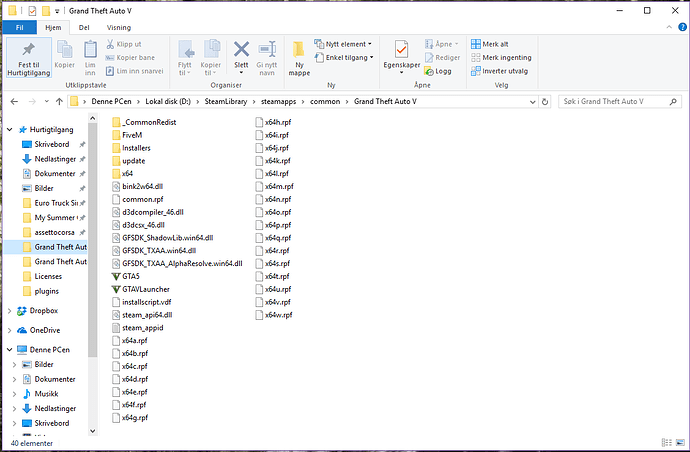Collapse the ribbon with chevron
690x452 pixels.
click(669, 27)
